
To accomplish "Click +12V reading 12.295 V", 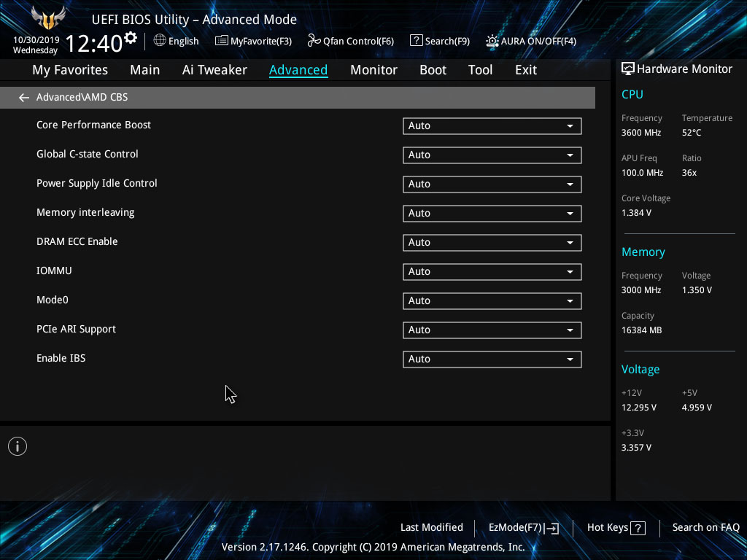I will point(639,408).
